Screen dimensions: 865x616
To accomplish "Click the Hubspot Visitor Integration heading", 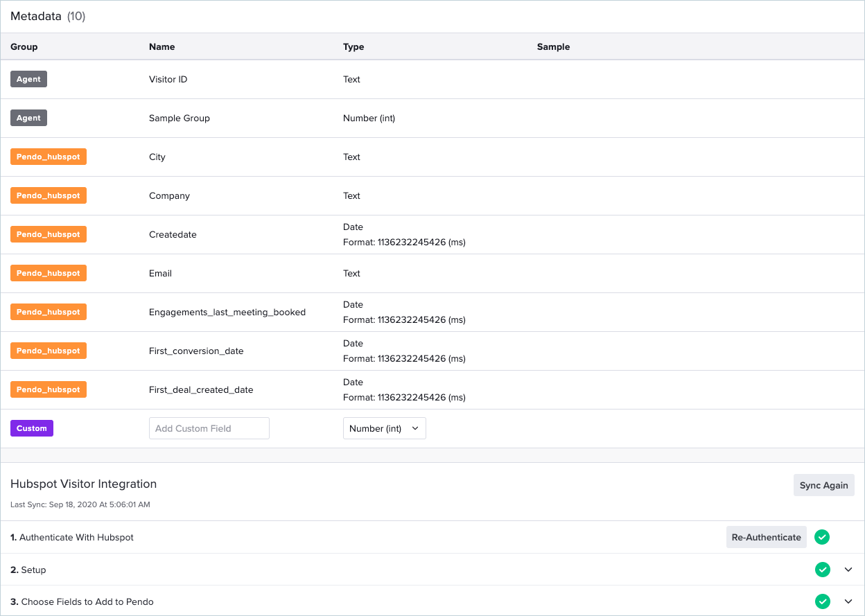I will [84, 484].
